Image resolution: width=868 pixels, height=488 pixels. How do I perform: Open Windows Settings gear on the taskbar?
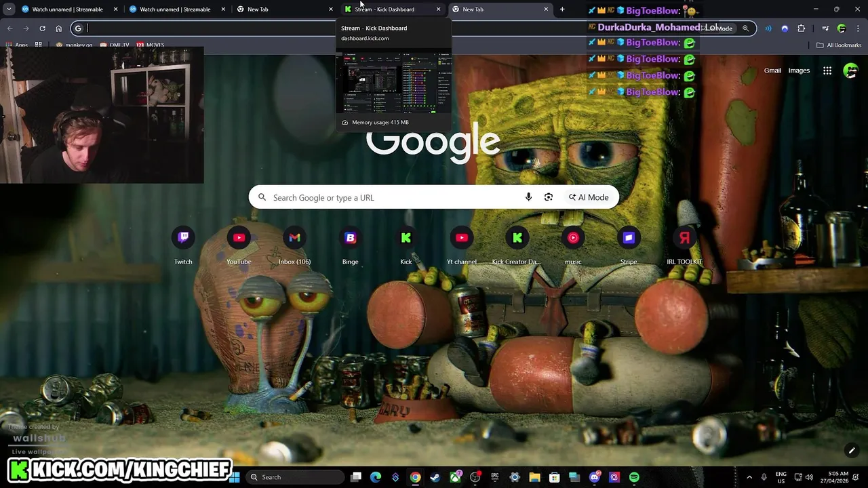point(515,477)
